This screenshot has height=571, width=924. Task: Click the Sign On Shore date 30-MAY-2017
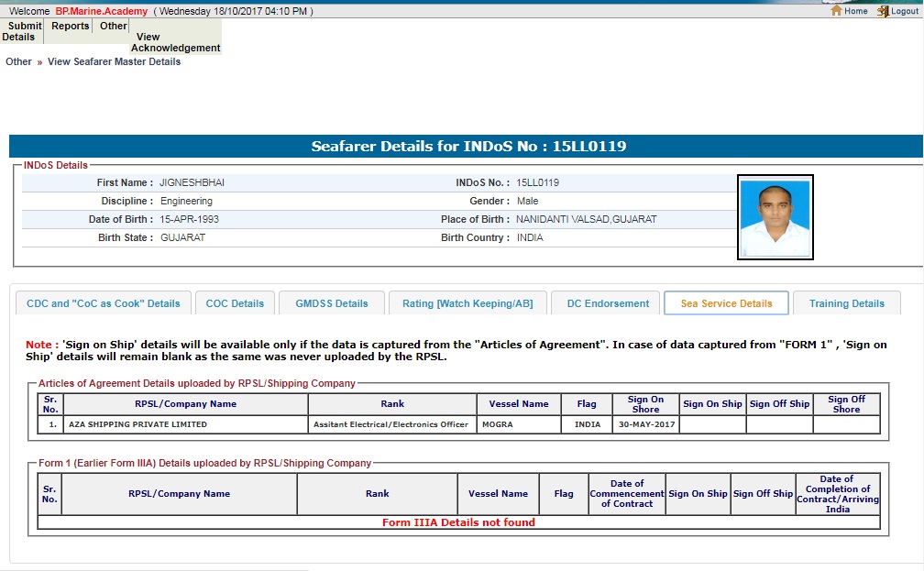645,424
